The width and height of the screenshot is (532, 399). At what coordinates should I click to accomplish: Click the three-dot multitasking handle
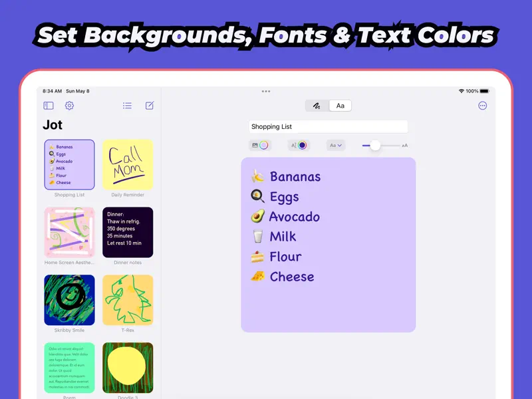266,91
